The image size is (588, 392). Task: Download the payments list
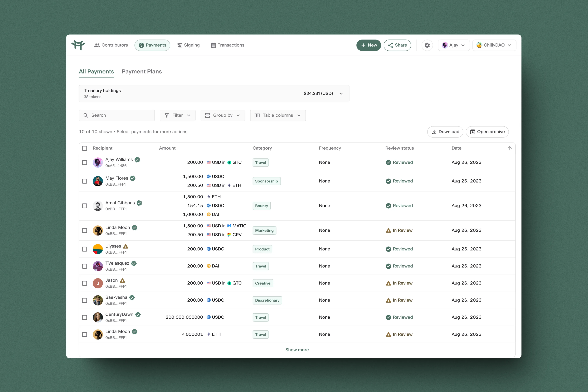[x=445, y=132]
